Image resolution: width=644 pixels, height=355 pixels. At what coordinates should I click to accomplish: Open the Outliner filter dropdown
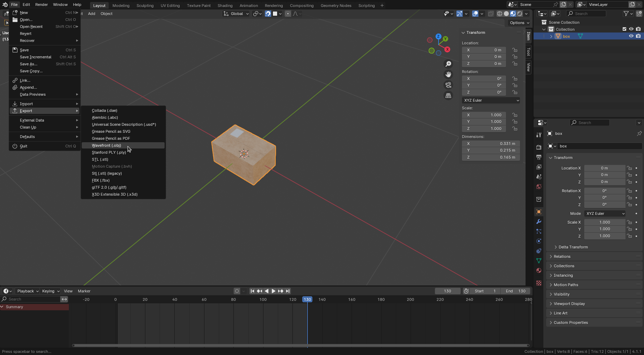(628, 14)
